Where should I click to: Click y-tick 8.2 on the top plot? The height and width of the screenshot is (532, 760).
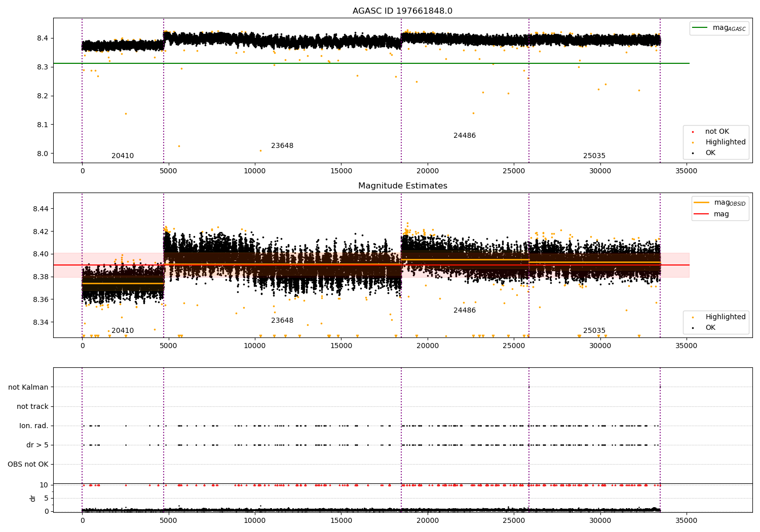[42, 96]
